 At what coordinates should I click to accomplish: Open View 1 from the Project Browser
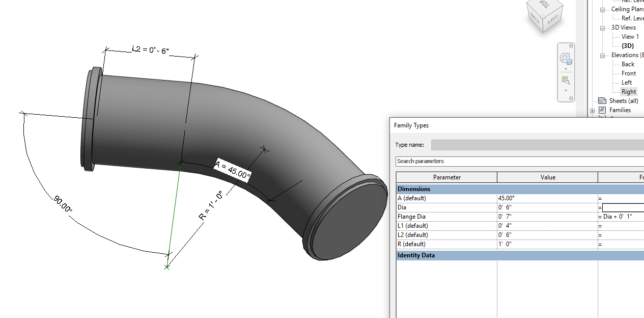[x=629, y=36]
